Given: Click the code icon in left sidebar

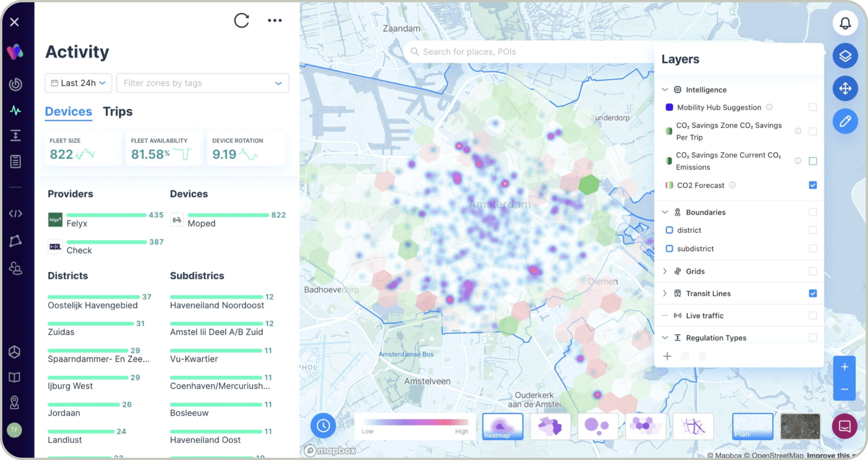Looking at the screenshot, I should tap(15, 214).
